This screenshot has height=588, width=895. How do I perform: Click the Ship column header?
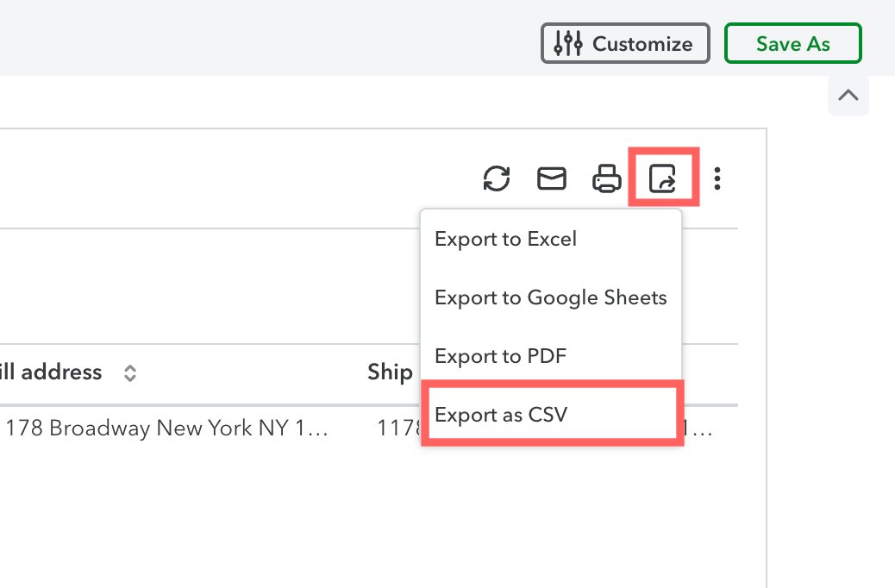[x=391, y=372]
